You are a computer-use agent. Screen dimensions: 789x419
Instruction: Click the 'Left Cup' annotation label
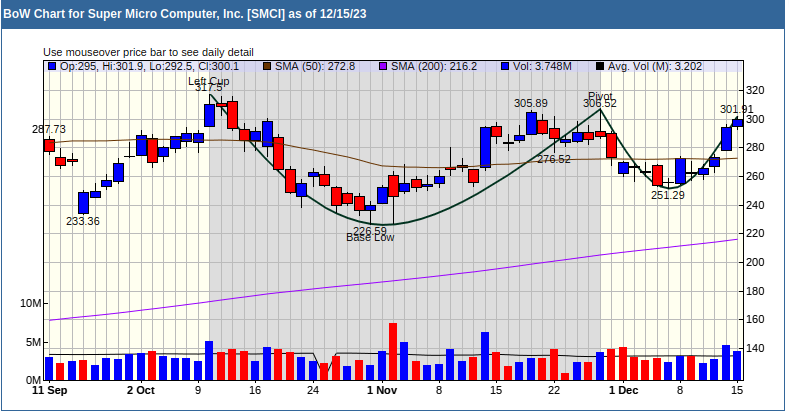tap(209, 80)
